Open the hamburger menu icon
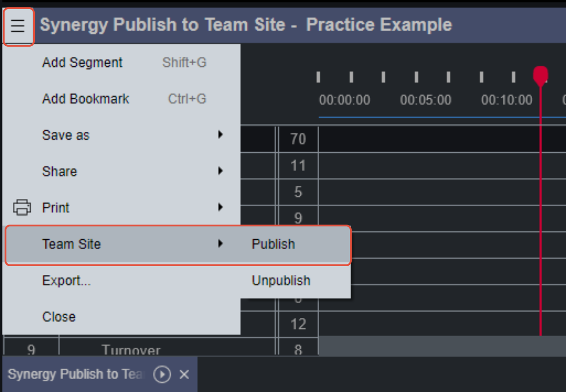566x392 pixels. pos(18,27)
